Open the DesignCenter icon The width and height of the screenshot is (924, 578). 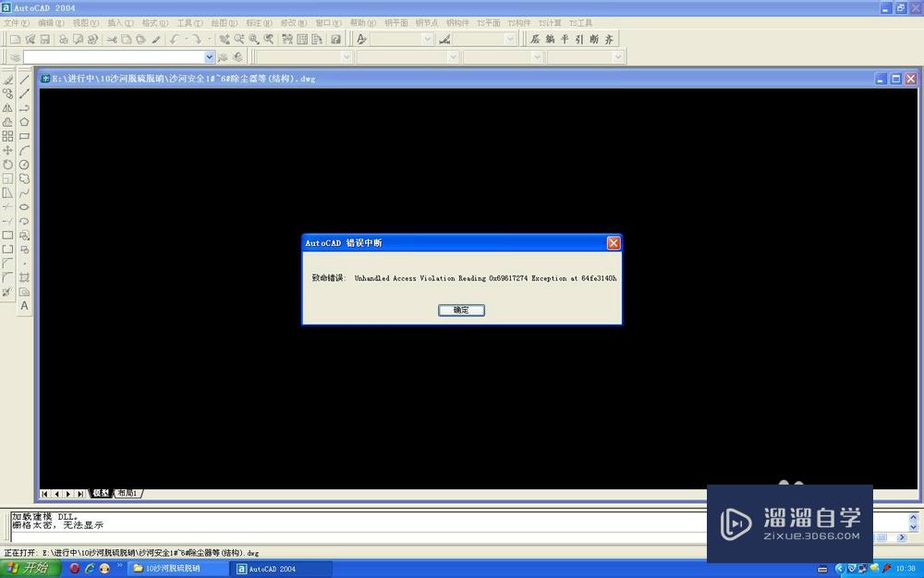pyautogui.click(x=302, y=39)
